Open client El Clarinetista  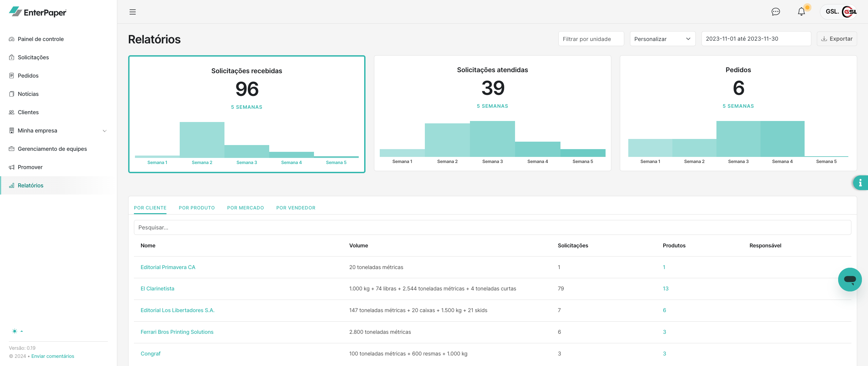(157, 288)
